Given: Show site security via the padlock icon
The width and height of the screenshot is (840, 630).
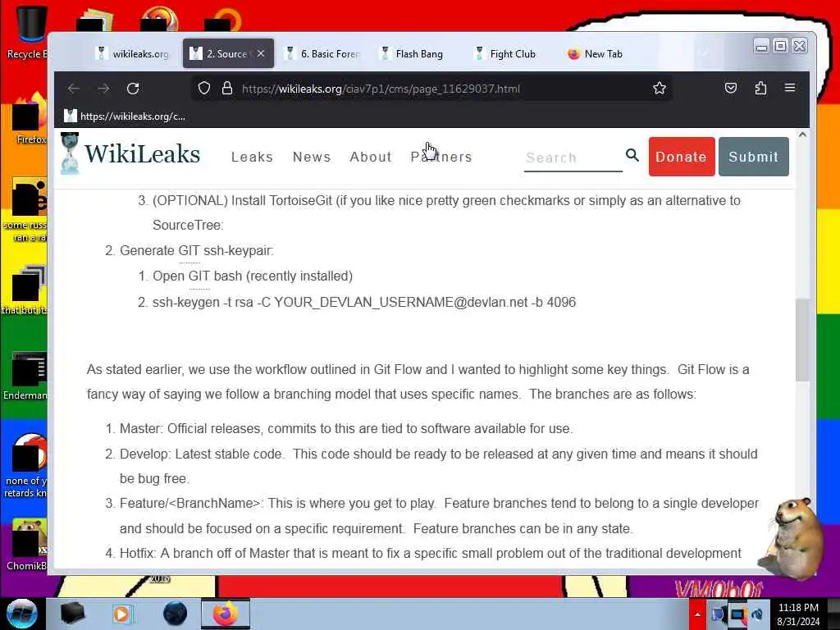Looking at the screenshot, I should point(227,88).
